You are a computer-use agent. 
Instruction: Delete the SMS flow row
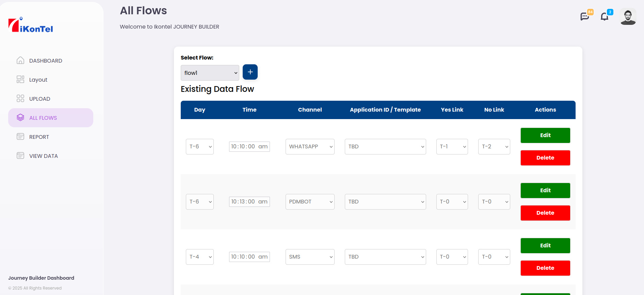(545, 268)
